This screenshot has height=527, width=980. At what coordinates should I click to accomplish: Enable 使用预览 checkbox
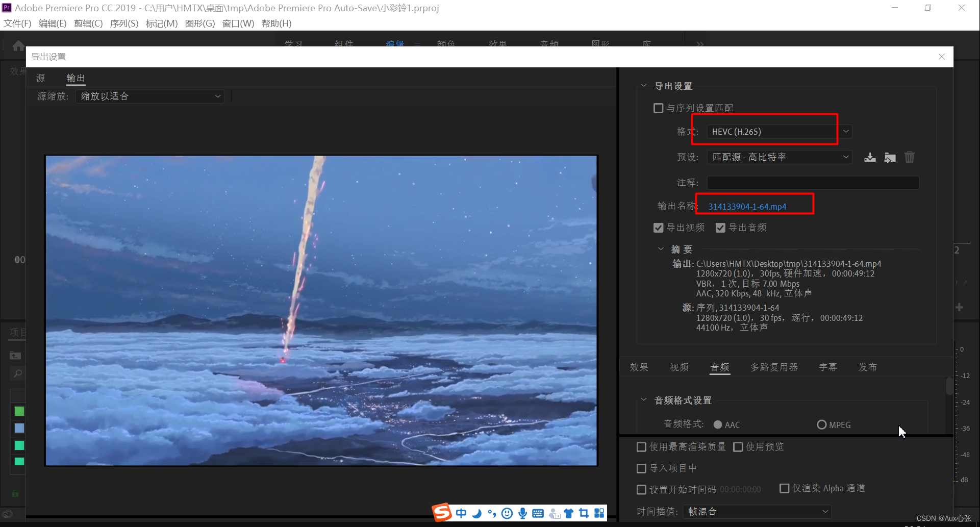pos(738,447)
